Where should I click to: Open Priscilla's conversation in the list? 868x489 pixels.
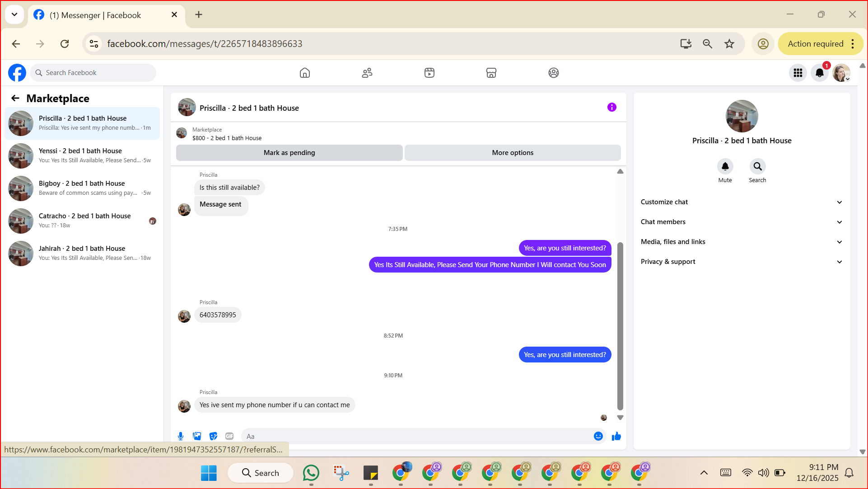pyautogui.click(x=82, y=123)
